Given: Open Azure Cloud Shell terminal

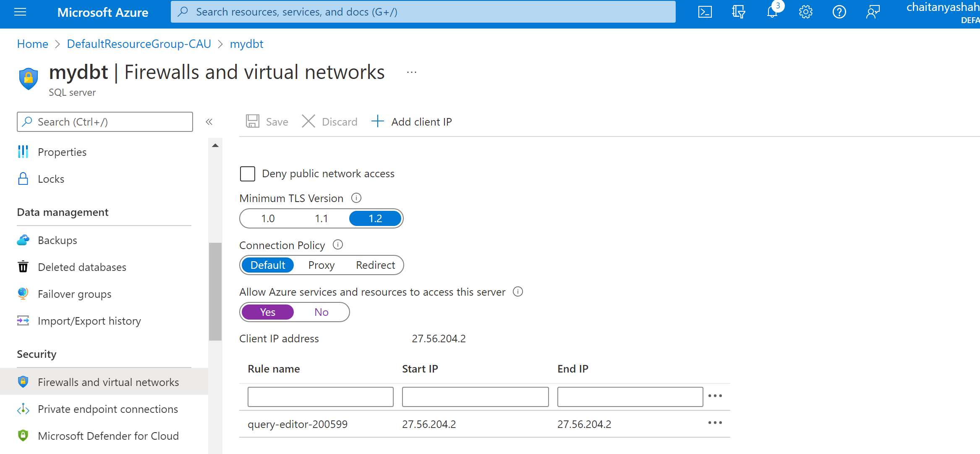Looking at the screenshot, I should tap(705, 12).
